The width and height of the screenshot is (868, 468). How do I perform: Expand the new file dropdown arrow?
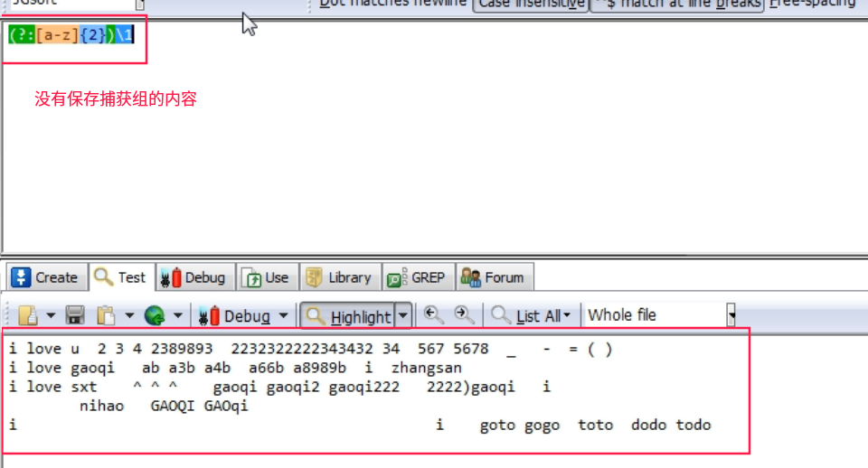[51, 315]
